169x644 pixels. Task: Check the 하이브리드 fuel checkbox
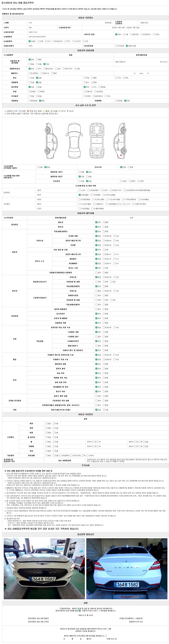click(x=53, y=41)
